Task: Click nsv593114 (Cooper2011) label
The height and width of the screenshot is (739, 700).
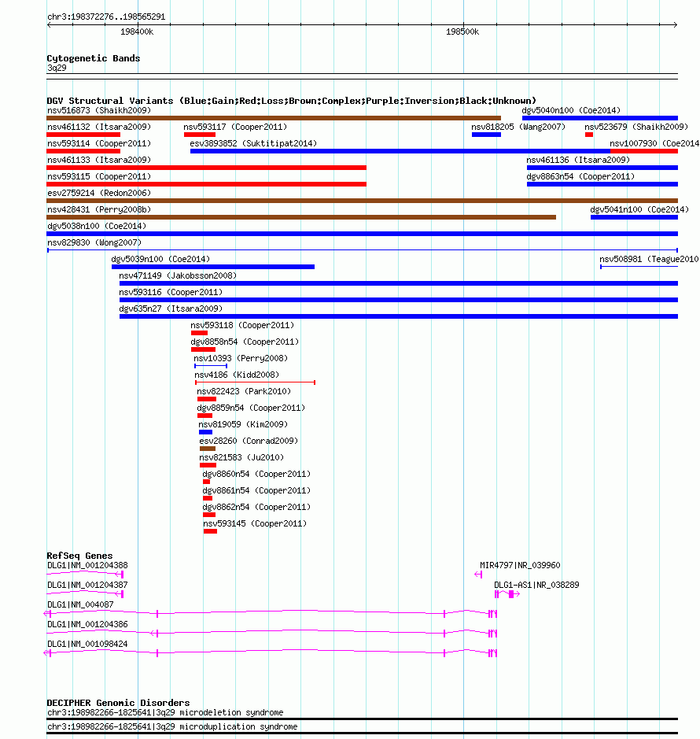Action: pyautogui.click(x=99, y=143)
